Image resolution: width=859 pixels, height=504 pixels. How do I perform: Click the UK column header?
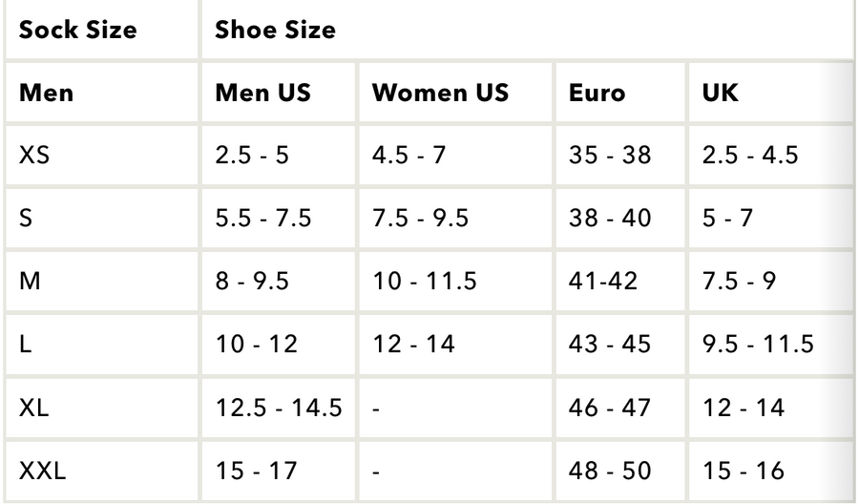tap(771, 92)
